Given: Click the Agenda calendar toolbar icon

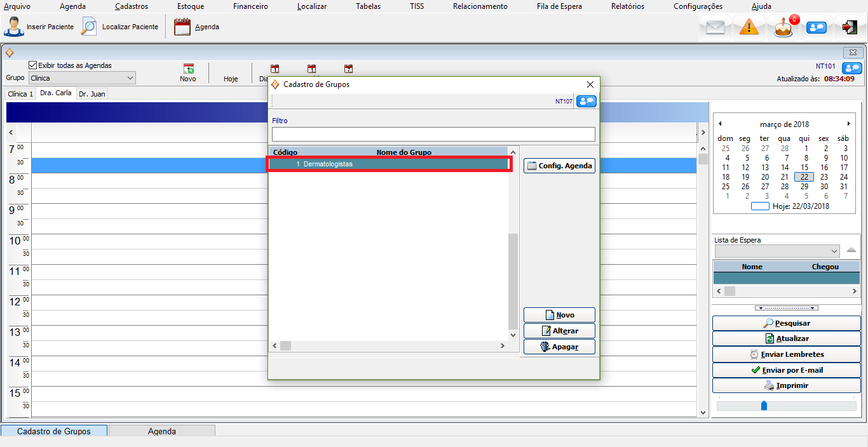Looking at the screenshot, I should coord(182,27).
